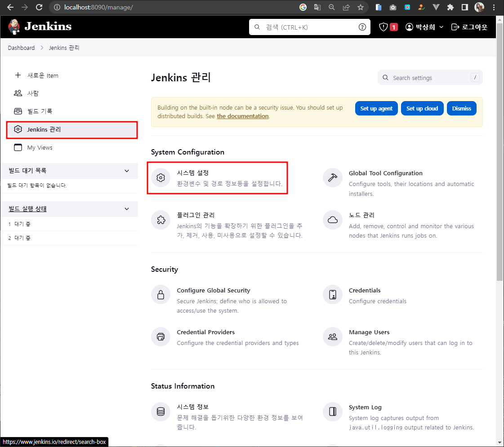Go to Dashboard breadcrumb

pyautogui.click(x=21, y=48)
